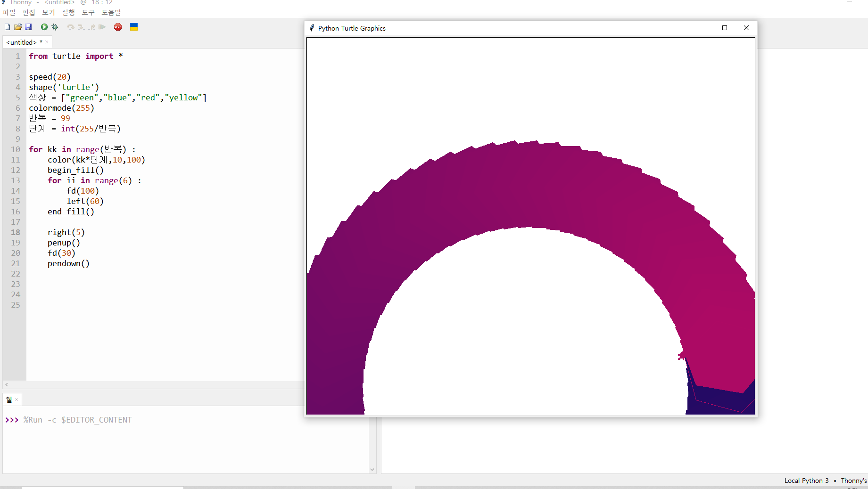Open the 도움말 menu
The width and height of the screenshot is (868, 489).
pos(111,12)
